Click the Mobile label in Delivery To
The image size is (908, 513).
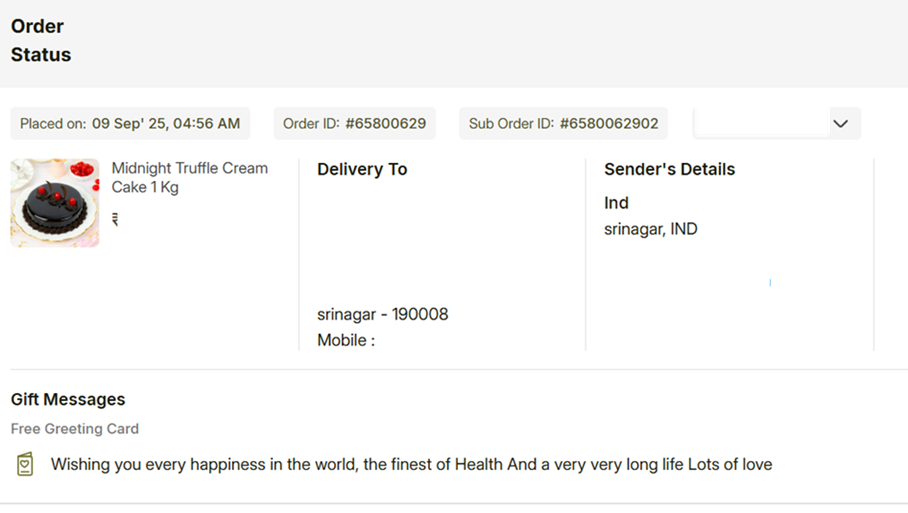(345, 340)
